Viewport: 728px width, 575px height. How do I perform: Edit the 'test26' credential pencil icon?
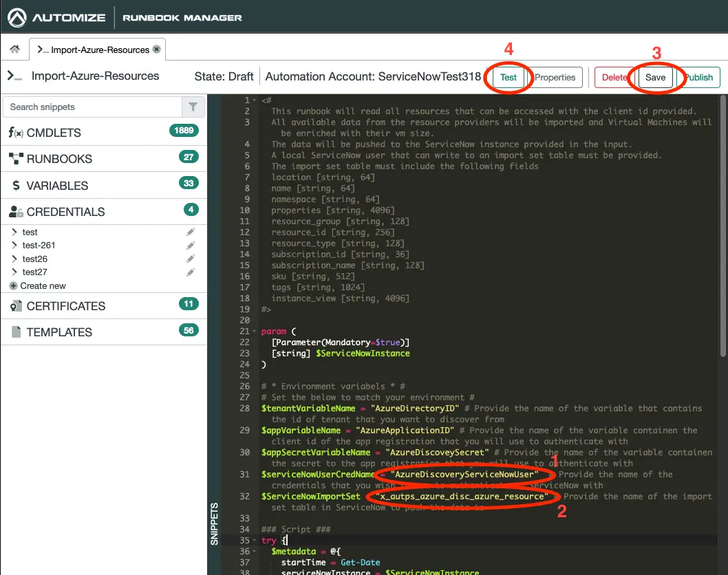click(191, 259)
